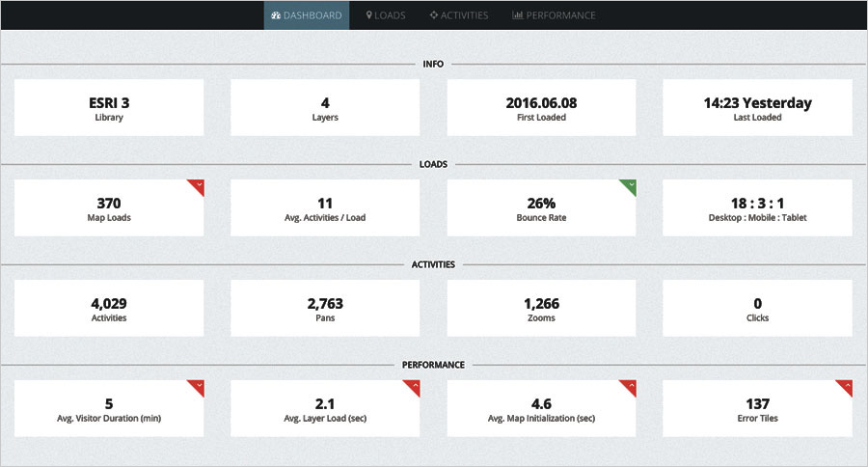Switch to the Loads tab
The image size is (868, 467).
[386, 15]
